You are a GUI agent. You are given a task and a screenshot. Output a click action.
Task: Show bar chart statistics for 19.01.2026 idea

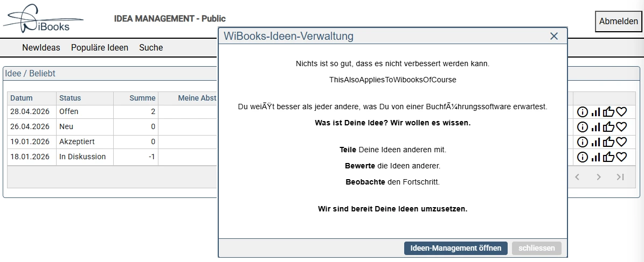[x=595, y=142]
